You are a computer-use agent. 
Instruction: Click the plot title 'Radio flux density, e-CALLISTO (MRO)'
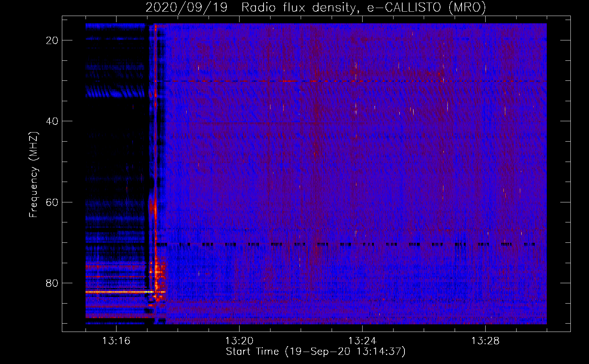[x=364, y=7]
